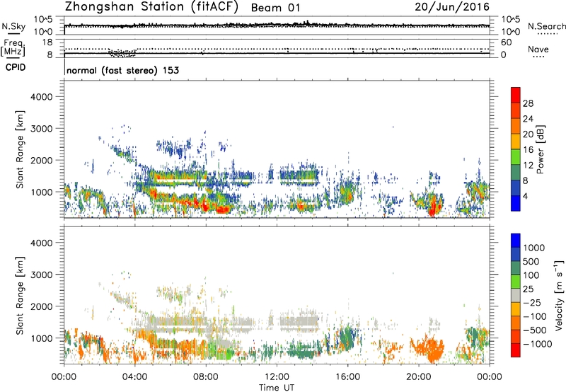Click the orange velocity patch near 20:30
The width and height of the screenshot is (566, 392).
click(x=429, y=348)
